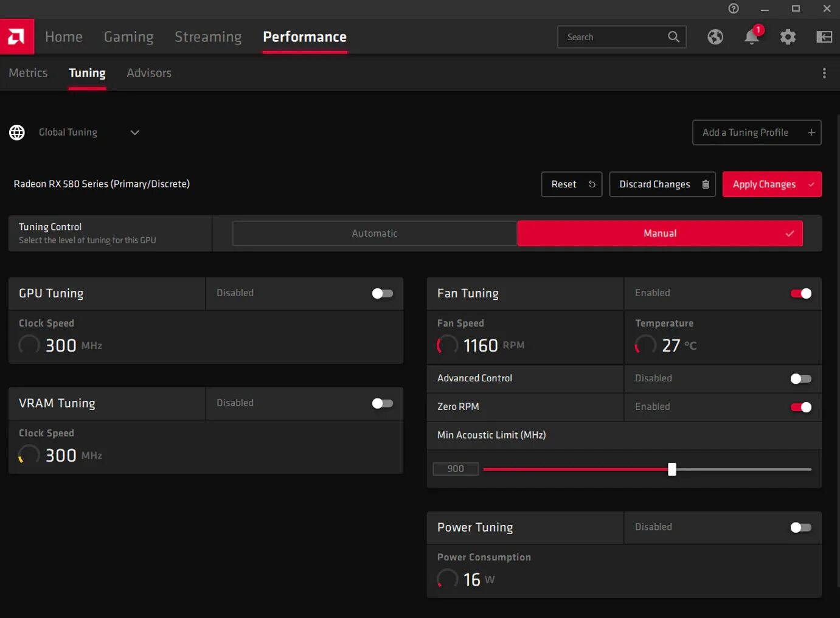Screen dimensions: 840x618
Task: Disable the Zero RPM toggle
Action: [x=801, y=407]
